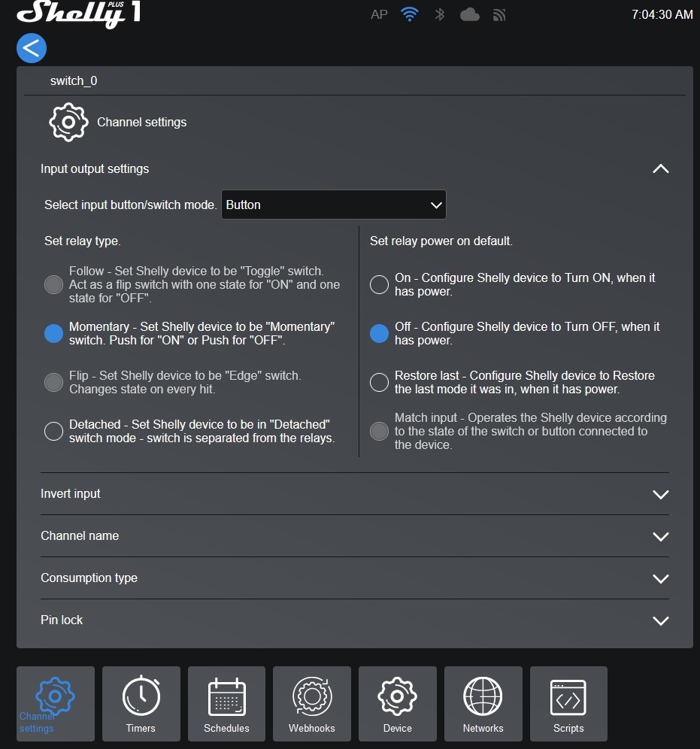Viewport: 700px width, 749px height.
Task: Open the Device settings tile
Action: (x=398, y=704)
